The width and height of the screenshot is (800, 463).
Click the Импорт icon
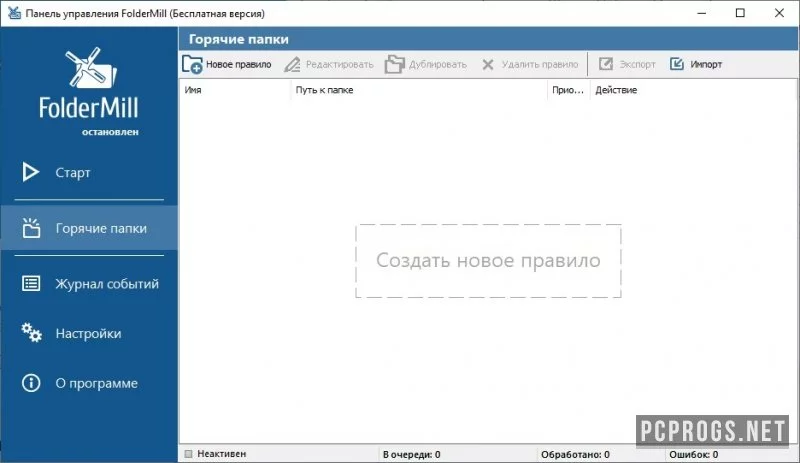677,64
